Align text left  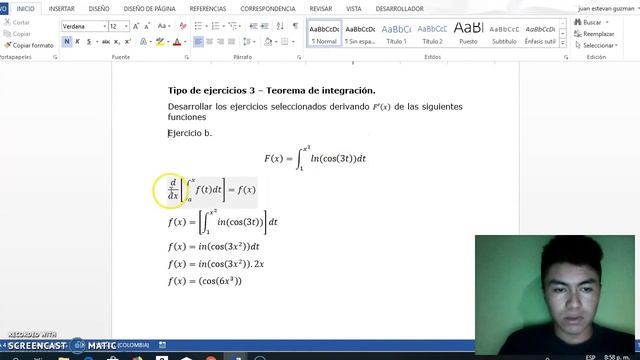[x=198, y=42]
